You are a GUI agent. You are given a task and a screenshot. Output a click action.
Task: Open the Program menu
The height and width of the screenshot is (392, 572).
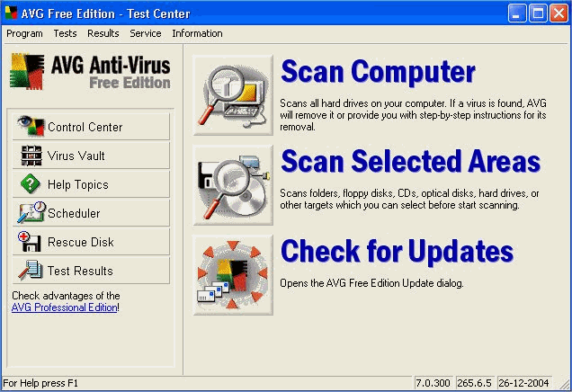click(24, 33)
